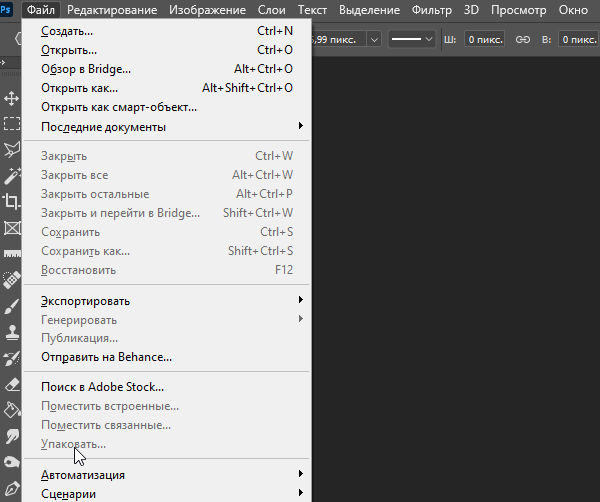Screen dimensions: 600x502
Task: Open the Редактирование menu
Action: click(x=112, y=10)
